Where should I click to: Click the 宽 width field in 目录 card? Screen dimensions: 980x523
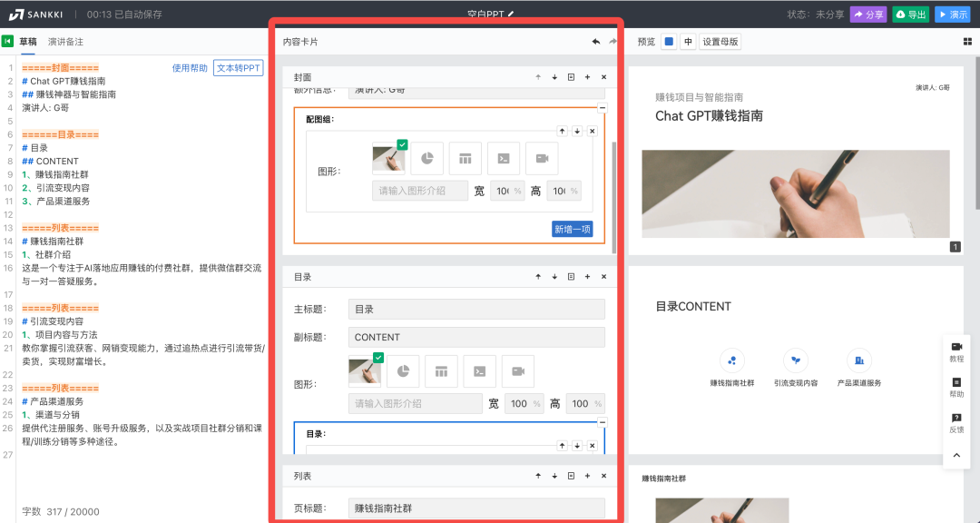click(524, 403)
